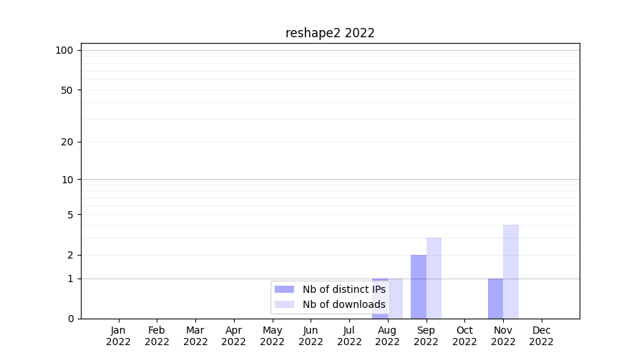Click the 100 y-axis tick label
Viewport: 644px width, 358px height.
pos(64,50)
